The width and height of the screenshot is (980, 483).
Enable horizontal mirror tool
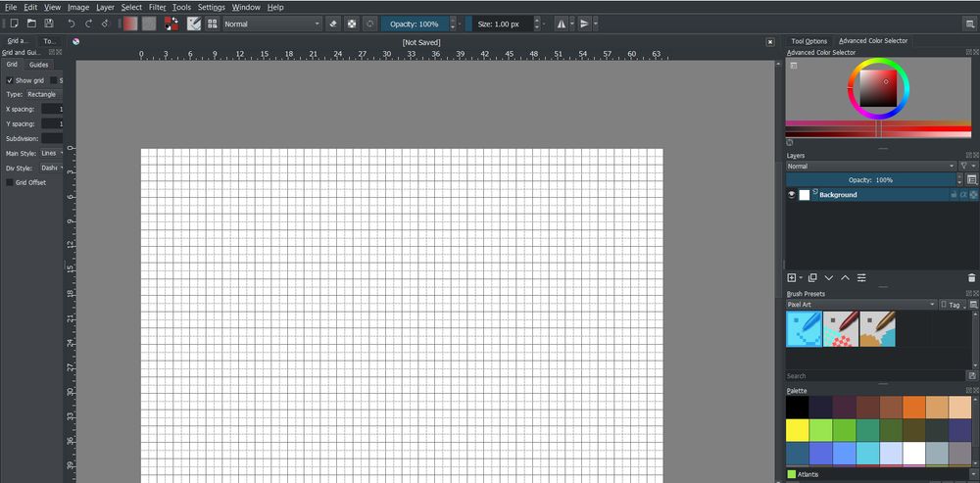(561, 24)
